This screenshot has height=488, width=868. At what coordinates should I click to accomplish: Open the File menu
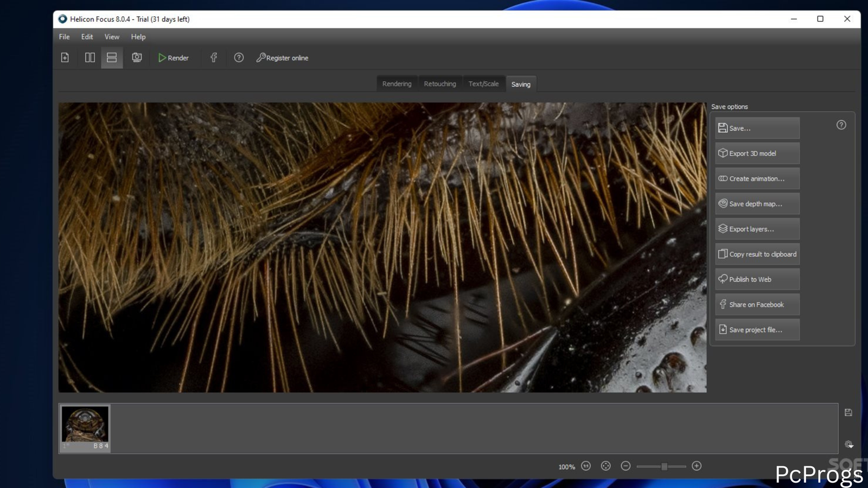click(x=65, y=37)
